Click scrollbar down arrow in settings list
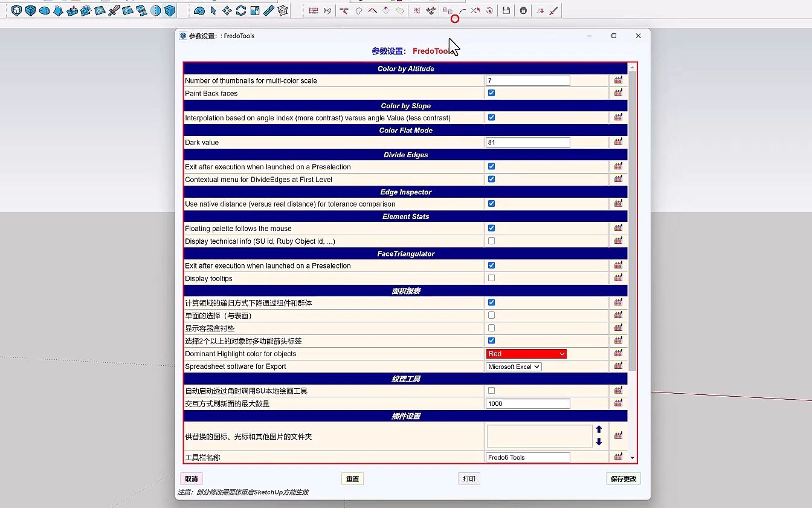The image size is (812, 508). [633, 458]
